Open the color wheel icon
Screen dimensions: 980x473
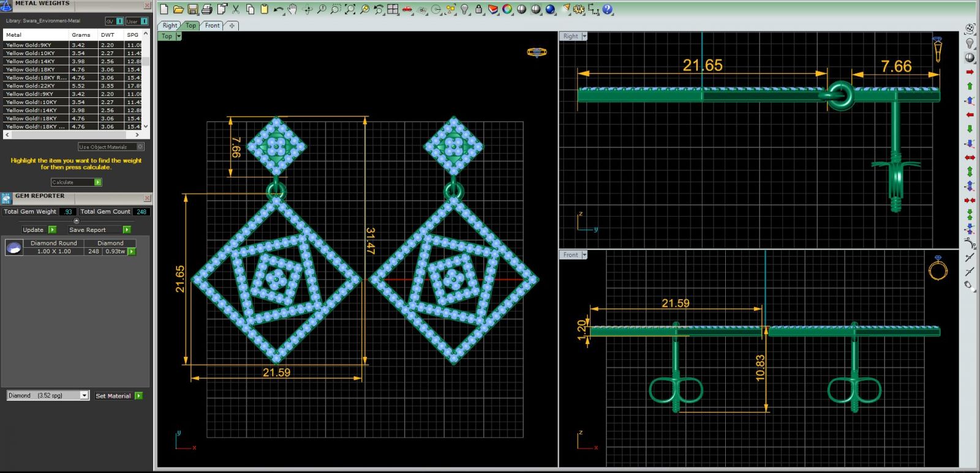click(507, 9)
